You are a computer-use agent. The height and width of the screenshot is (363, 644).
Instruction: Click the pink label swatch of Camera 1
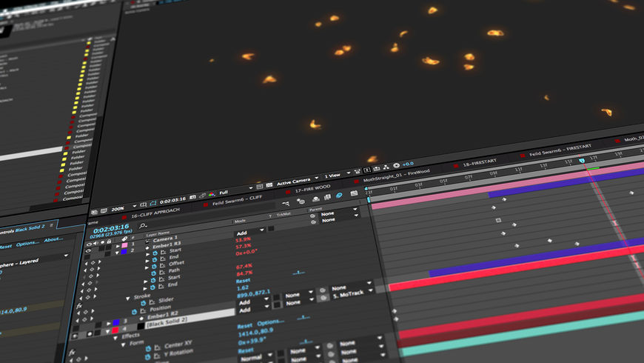click(x=124, y=244)
